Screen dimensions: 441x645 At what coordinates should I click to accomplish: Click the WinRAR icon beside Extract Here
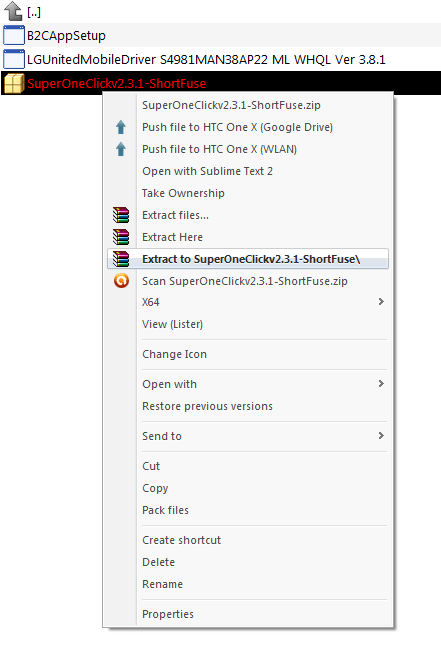(121, 237)
